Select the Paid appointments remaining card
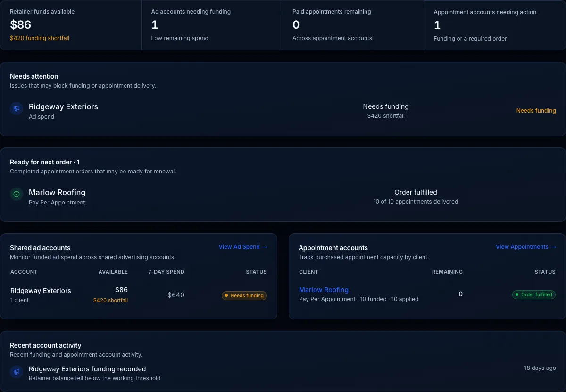This screenshot has height=392, width=566. coord(353,25)
